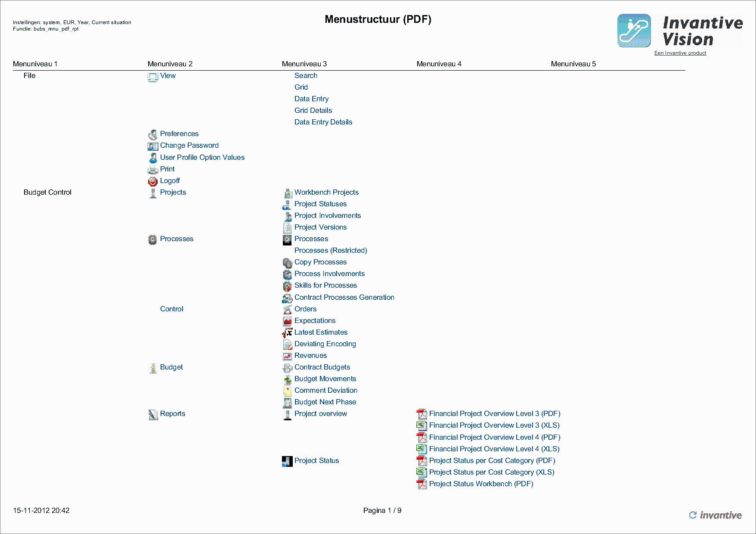Open the Grid menu link

pos(301,87)
